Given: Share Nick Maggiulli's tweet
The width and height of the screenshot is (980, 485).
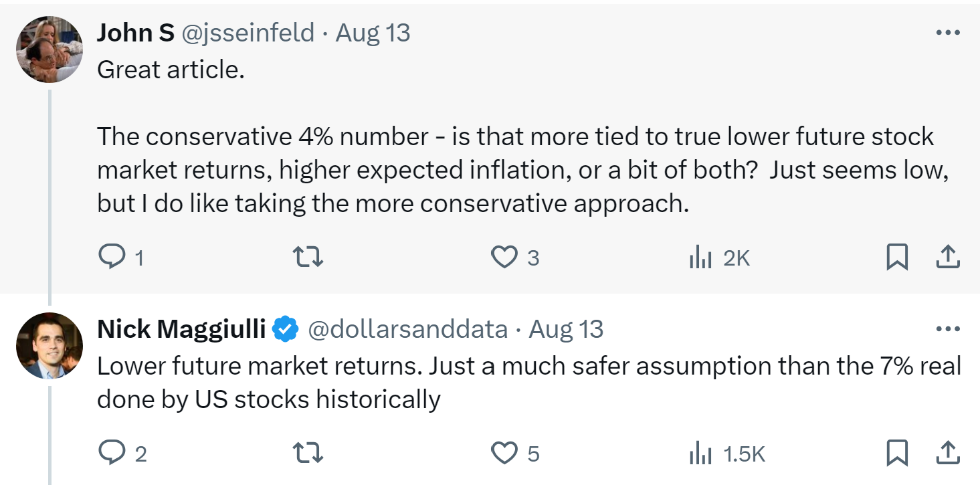Looking at the screenshot, I should coord(947,454).
